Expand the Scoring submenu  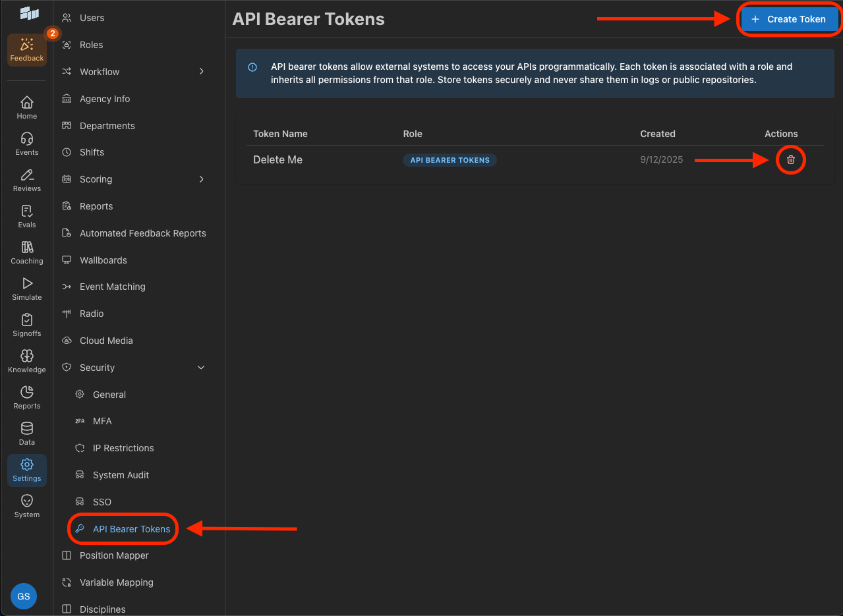tap(202, 179)
